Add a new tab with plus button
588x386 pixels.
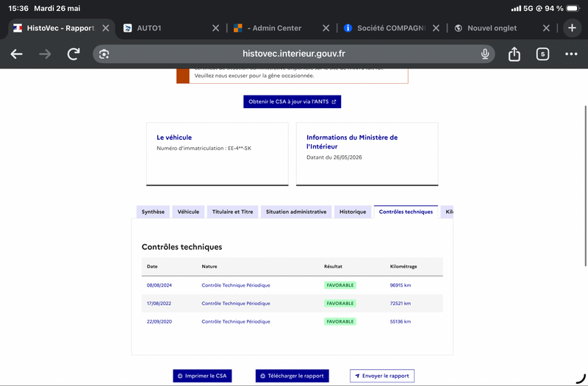pyautogui.click(x=572, y=28)
